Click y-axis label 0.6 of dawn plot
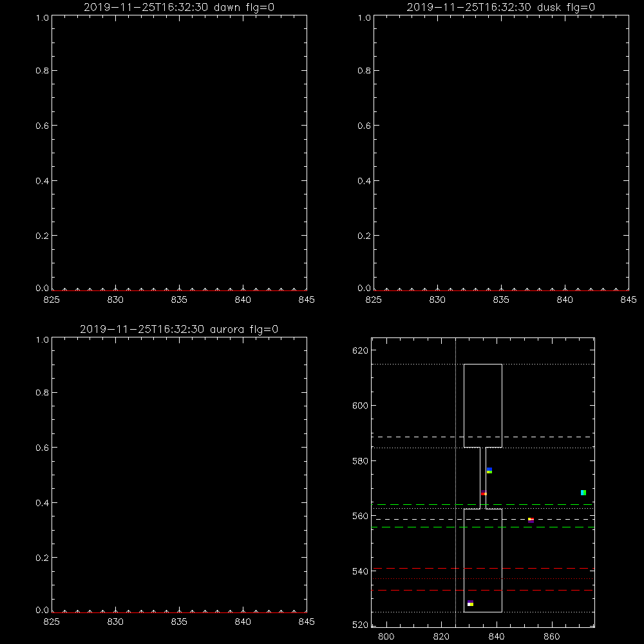The height and width of the screenshot is (644, 644). click(42, 126)
